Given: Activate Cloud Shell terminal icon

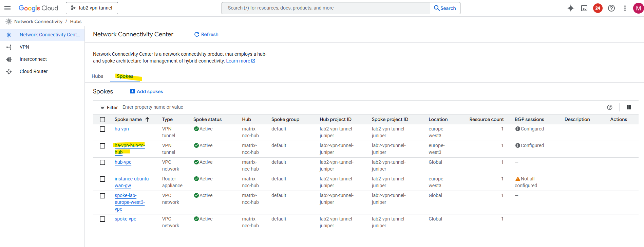Looking at the screenshot, I should [584, 8].
